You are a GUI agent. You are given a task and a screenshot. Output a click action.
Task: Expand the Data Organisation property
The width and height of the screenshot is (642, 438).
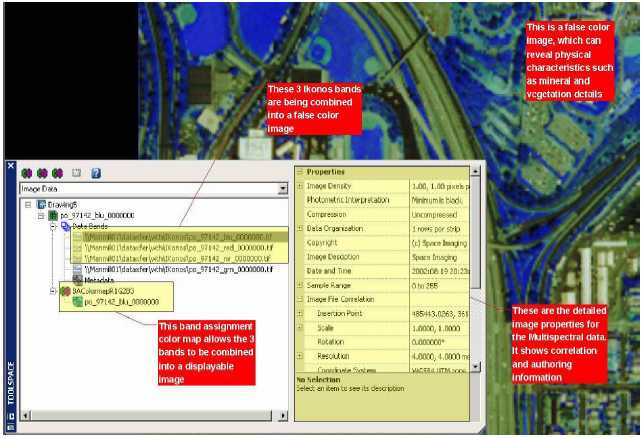[300, 228]
